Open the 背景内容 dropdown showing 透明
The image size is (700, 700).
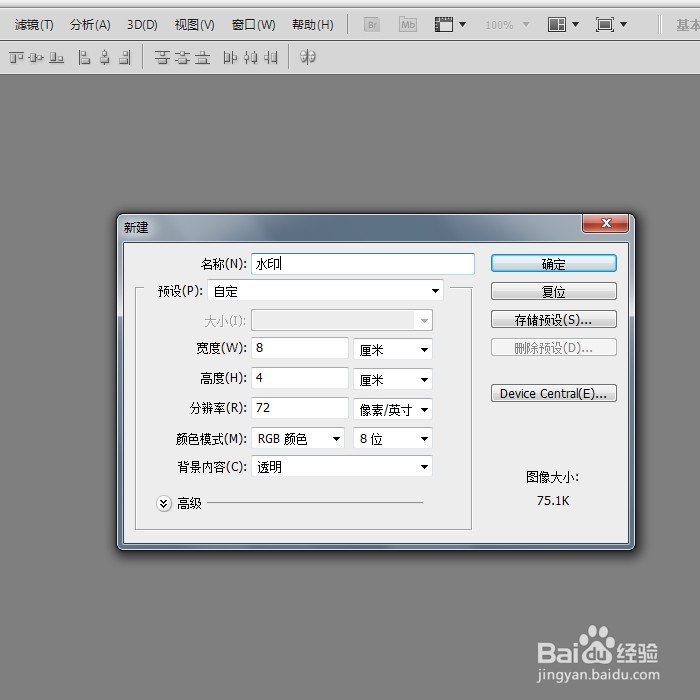[x=342, y=467]
